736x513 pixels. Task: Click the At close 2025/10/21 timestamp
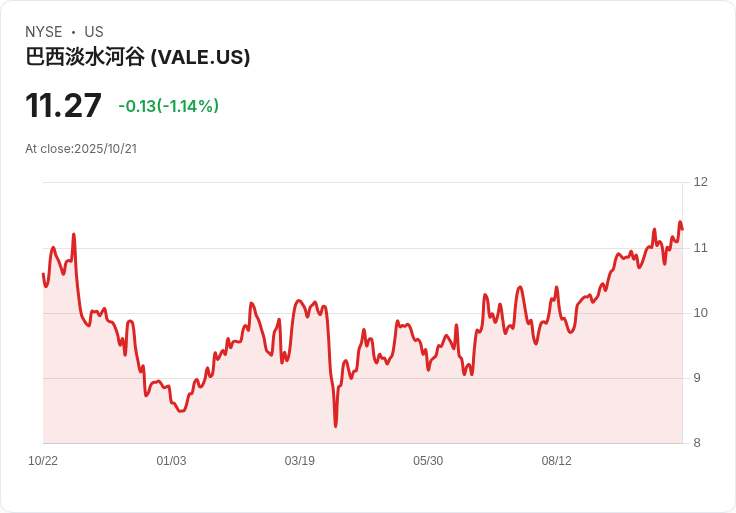click(x=81, y=149)
